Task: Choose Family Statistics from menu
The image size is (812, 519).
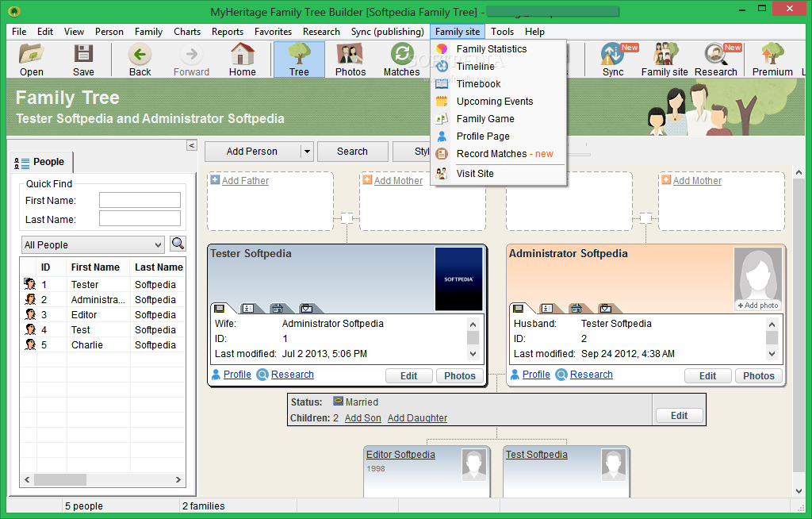Action: (492, 48)
